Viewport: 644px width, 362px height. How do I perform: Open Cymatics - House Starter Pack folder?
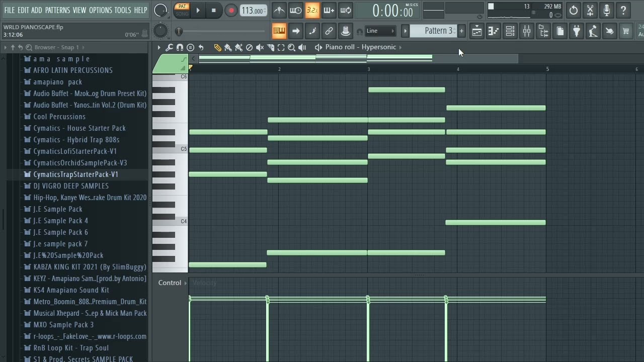(x=79, y=128)
